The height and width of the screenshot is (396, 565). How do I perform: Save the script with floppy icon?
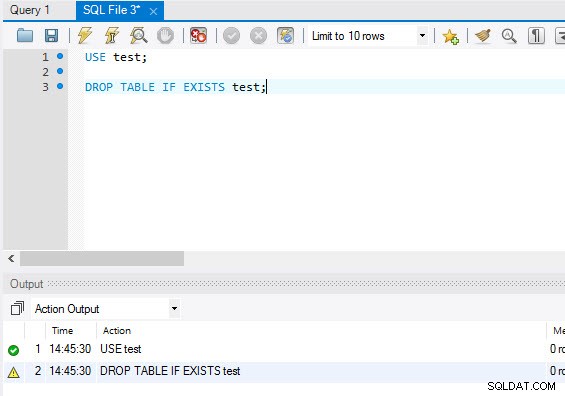tap(51, 36)
